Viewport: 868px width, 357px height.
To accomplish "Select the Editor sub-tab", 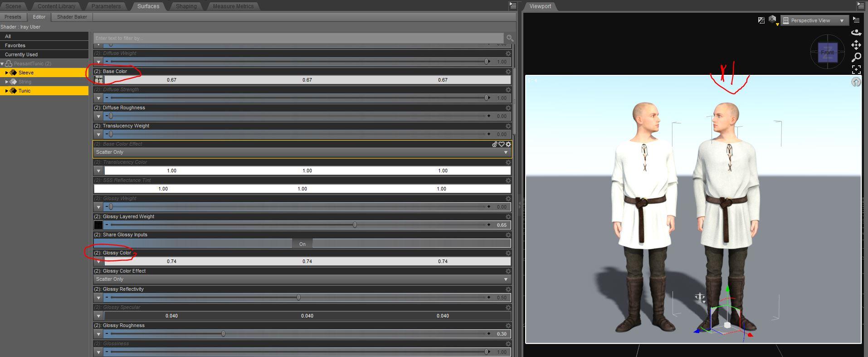I will tap(39, 17).
